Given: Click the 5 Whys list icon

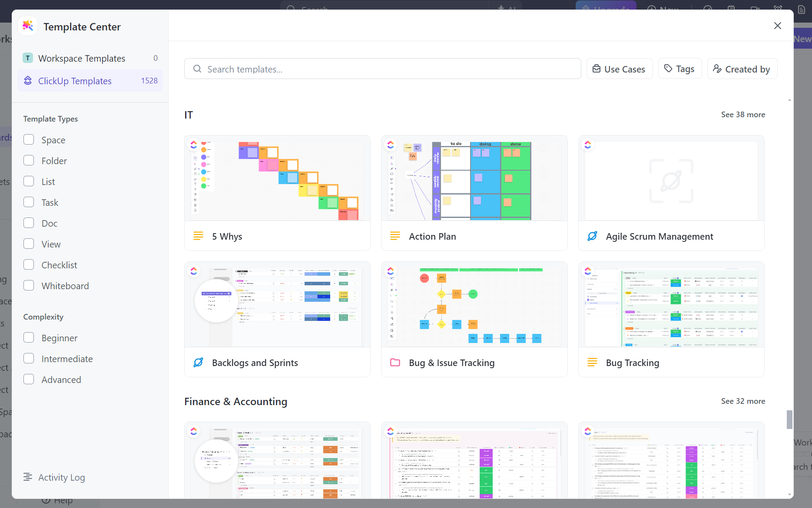Looking at the screenshot, I should click(198, 236).
